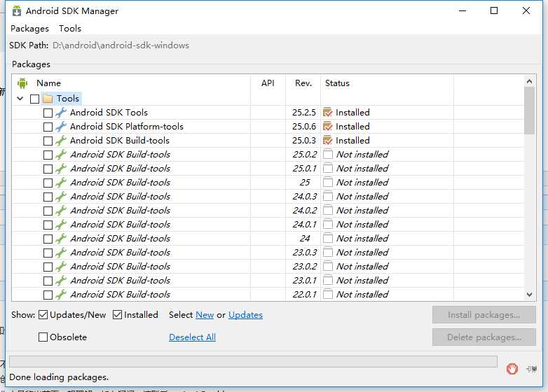
Task: Click the wrench icon for Build-tools 25.0.3
Action: [x=61, y=140]
